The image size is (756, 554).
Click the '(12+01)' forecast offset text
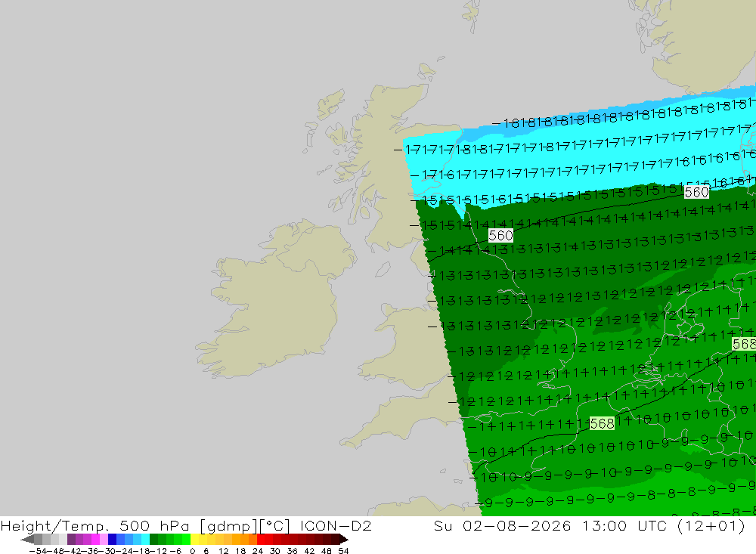(x=711, y=525)
